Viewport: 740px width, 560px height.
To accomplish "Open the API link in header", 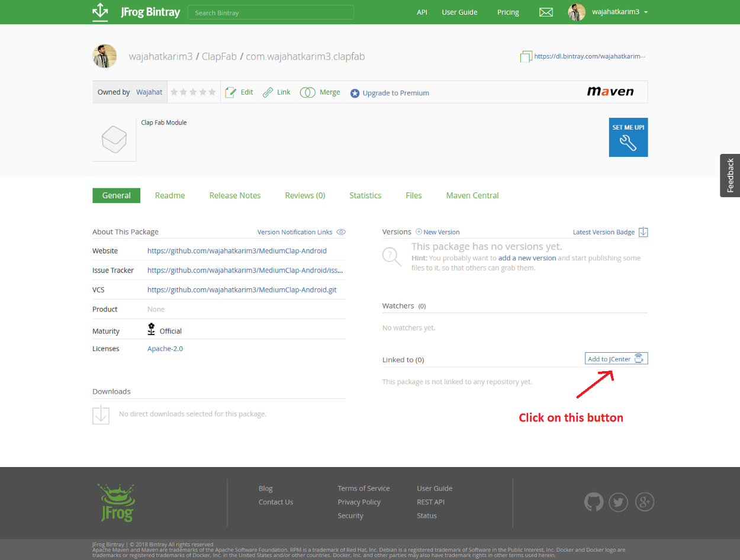I will click(x=422, y=12).
